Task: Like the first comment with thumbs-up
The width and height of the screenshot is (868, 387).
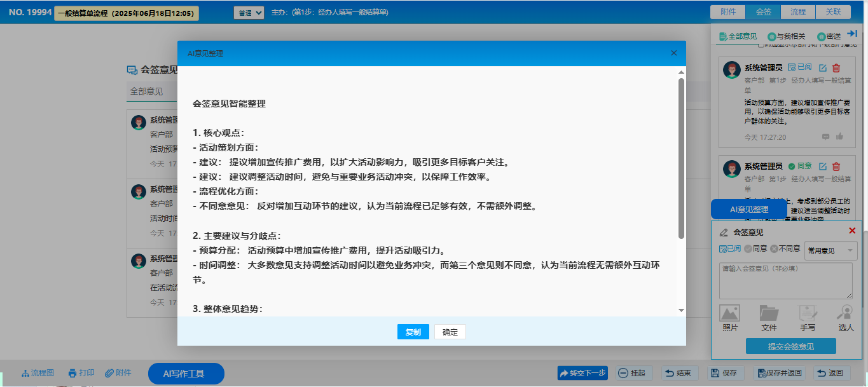Action: [x=839, y=137]
